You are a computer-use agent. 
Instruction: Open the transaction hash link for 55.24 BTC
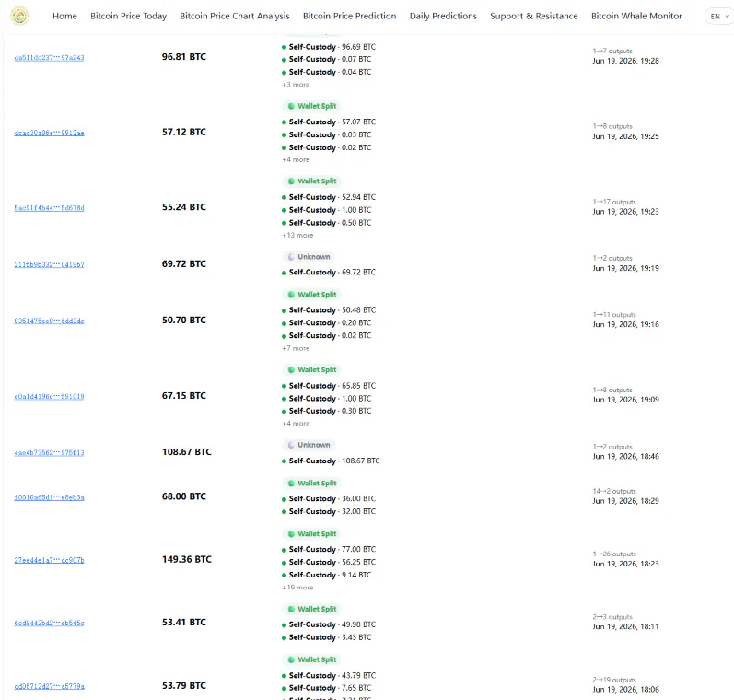tap(49, 208)
